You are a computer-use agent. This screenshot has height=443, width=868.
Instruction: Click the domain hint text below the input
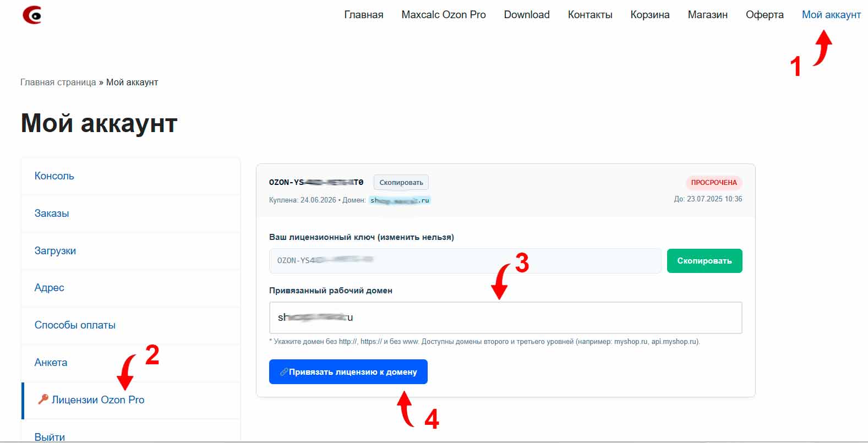pos(485,342)
